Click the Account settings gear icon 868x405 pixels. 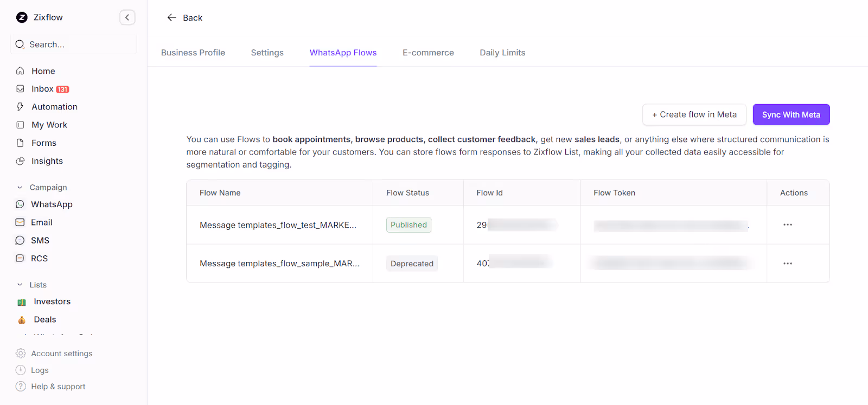point(21,353)
